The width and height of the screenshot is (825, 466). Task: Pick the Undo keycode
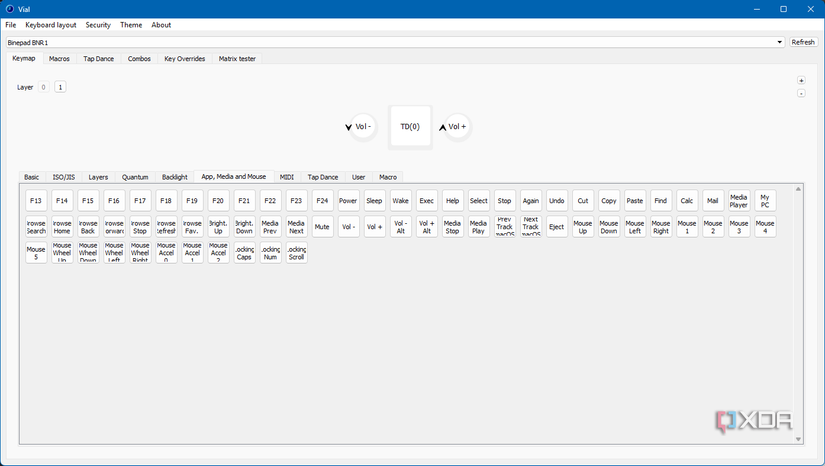coord(557,200)
